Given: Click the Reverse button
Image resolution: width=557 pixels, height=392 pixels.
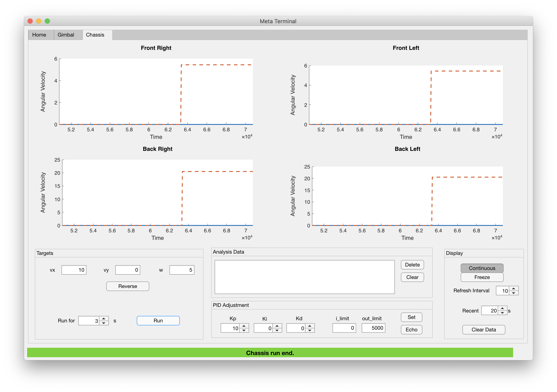Looking at the screenshot, I should coord(128,286).
